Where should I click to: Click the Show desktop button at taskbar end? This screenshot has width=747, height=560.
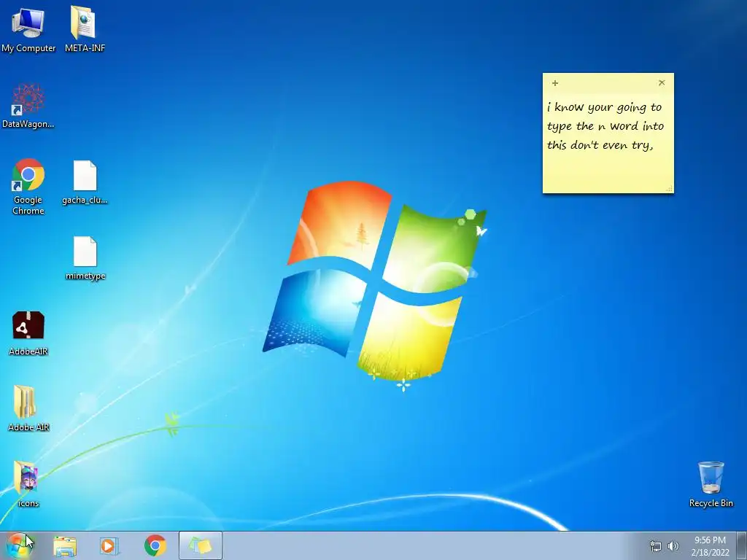coord(742,545)
